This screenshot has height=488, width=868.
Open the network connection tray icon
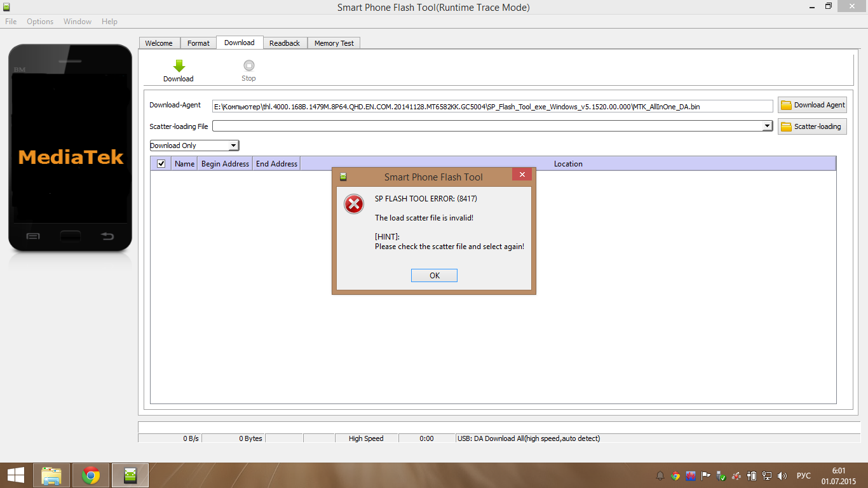point(767,475)
